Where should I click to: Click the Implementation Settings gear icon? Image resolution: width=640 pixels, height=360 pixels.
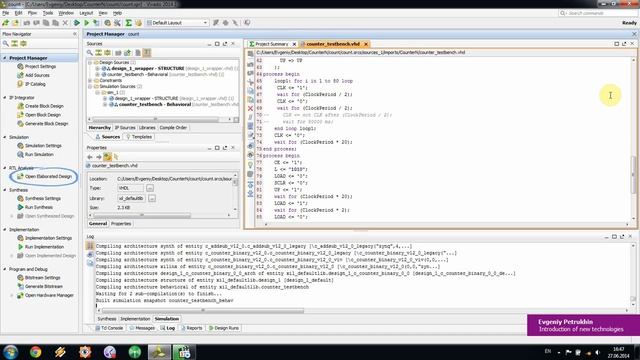point(20,238)
